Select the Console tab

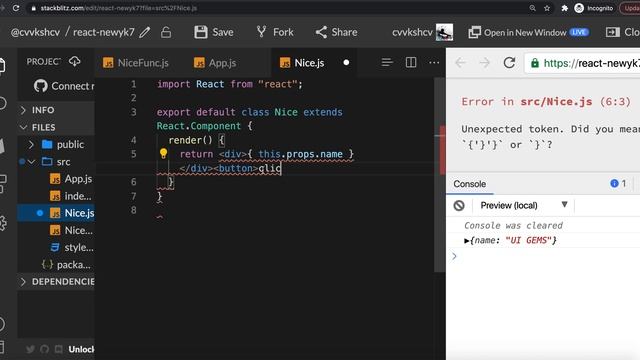pyautogui.click(x=469, y=184)
